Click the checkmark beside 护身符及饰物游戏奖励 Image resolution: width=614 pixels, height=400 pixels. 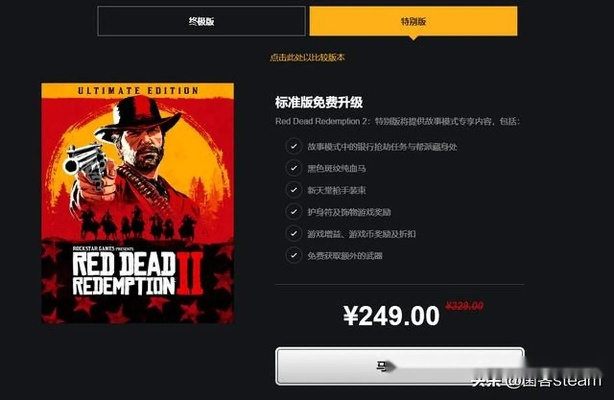pos(293,212)
